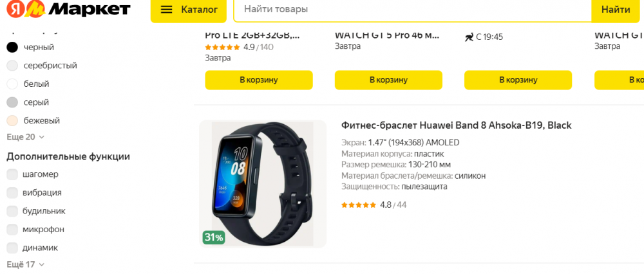This screenshot has height=274, width=644.
Task: Open the Каталог menu button
Action: [x=189, y=10]
